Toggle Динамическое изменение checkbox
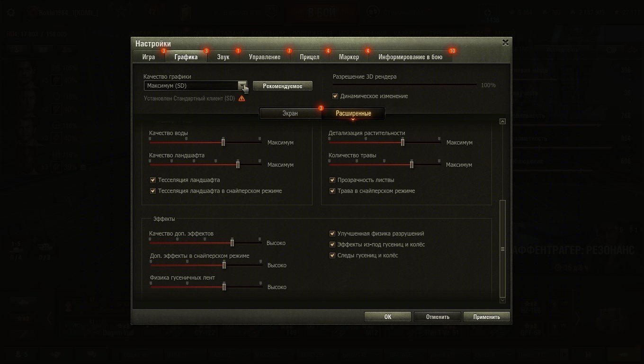The height and width of the screenshot is (364, 644). (335, 96)
